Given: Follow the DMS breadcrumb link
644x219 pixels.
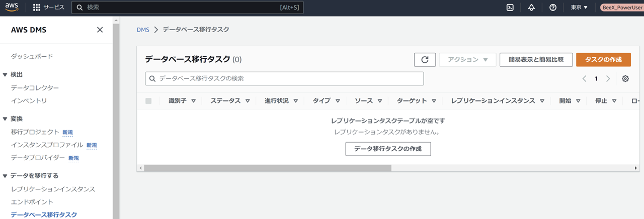Looking at the screenshot, I should pyautogui.click(x=143, y=30).
